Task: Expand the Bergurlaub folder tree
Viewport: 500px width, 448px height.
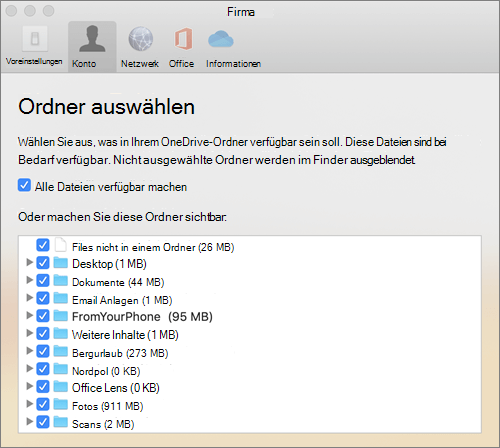Action: 30,351
